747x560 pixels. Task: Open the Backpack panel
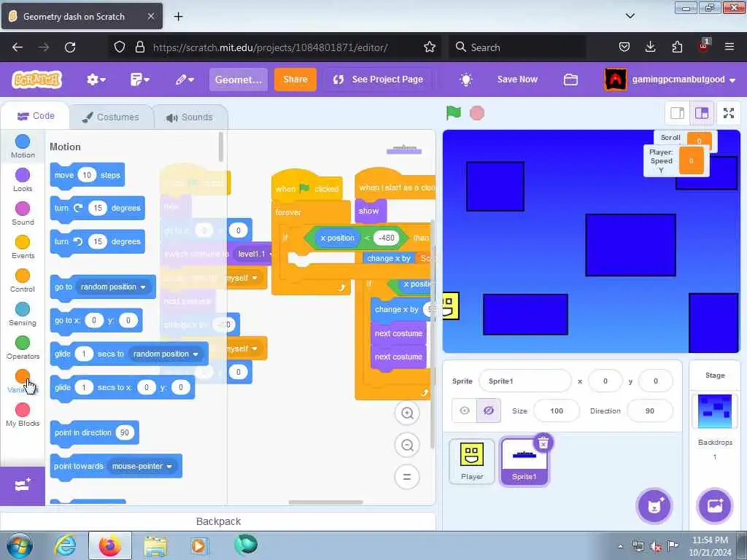pos(218,521)
